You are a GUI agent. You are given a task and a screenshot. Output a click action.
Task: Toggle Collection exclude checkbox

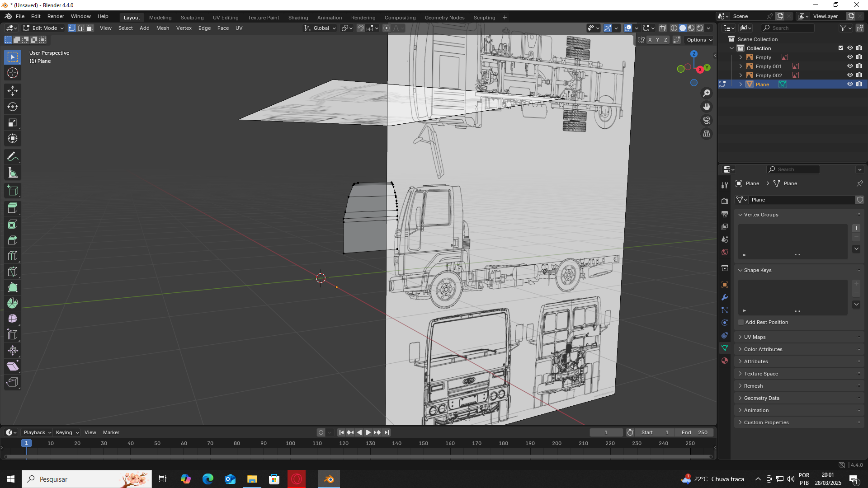click(x=841, y=48)
